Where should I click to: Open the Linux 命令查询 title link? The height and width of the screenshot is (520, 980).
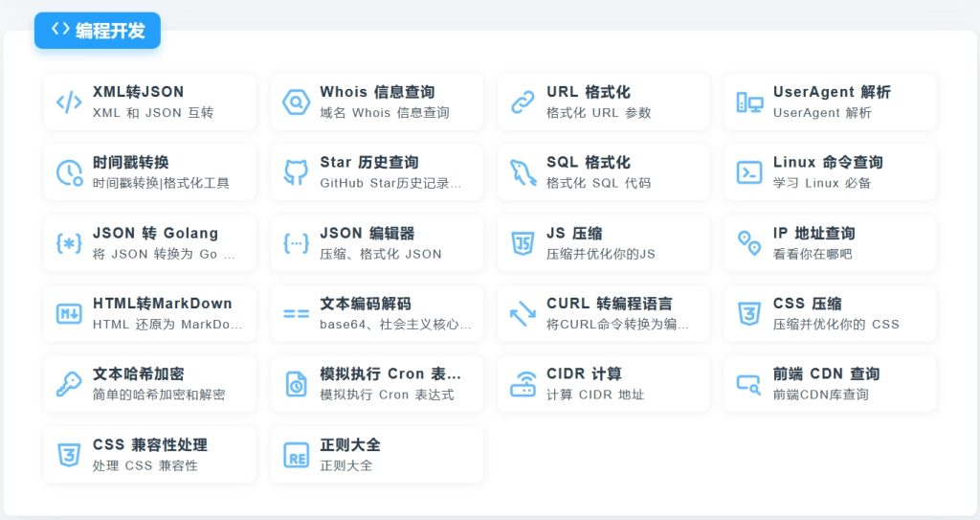[828, 163]
